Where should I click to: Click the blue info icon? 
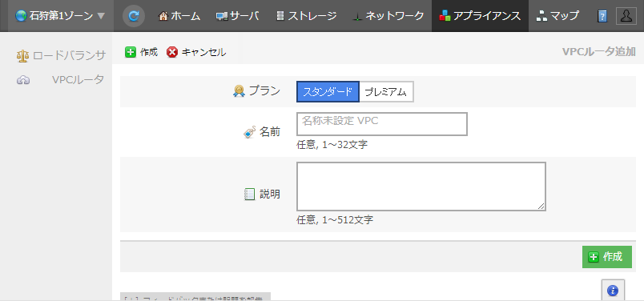pyautogui.click(x=613, y=291)
